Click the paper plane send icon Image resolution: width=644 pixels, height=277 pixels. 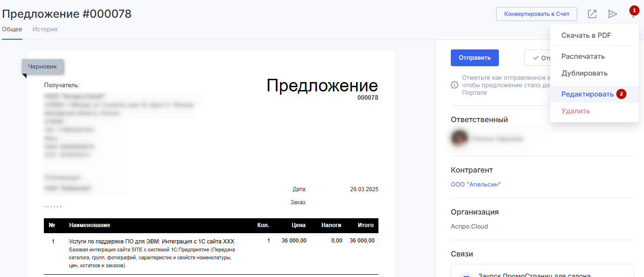pos(612,14)
